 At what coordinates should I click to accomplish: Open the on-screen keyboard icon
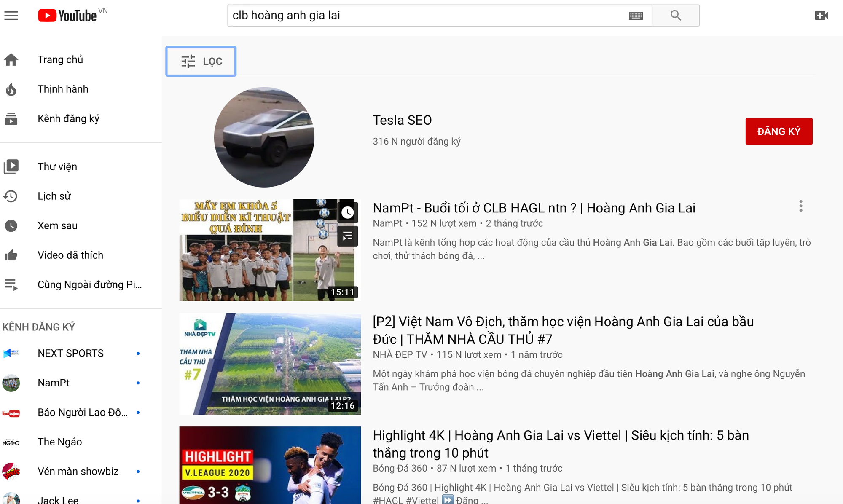click(x=636, y=16)
